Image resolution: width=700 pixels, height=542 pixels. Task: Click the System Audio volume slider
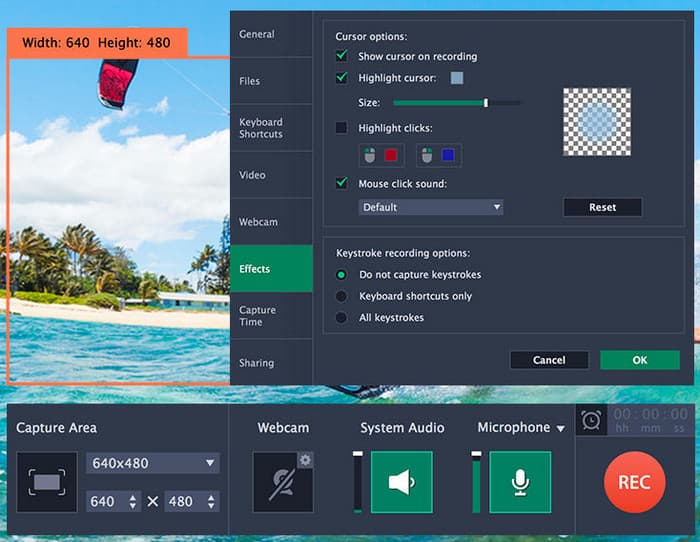pos(358,482)
